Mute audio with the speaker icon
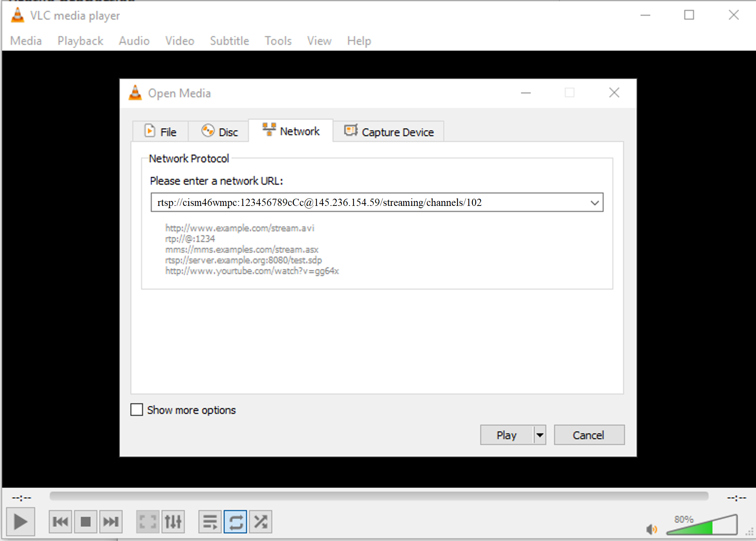The height and width of the screenshot is (541, 756). 652,529
